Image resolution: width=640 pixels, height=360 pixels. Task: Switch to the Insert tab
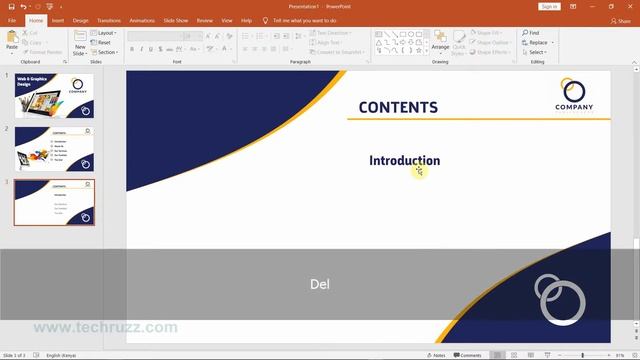58,20
